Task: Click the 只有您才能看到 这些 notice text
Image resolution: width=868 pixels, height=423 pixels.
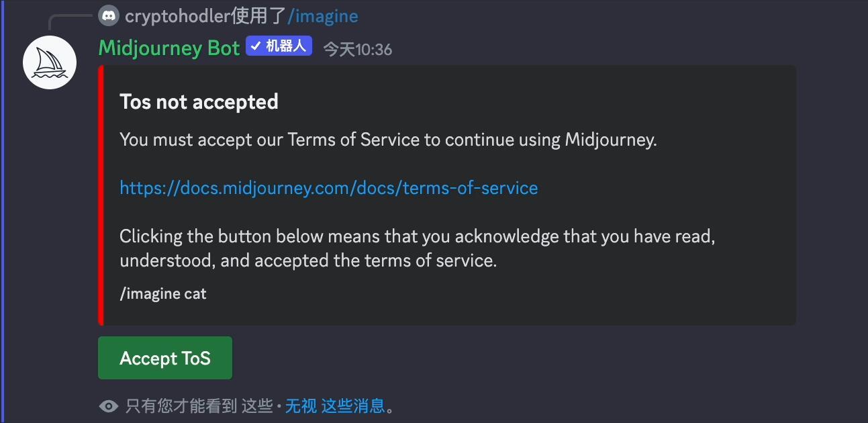Action: coord(199,406)
